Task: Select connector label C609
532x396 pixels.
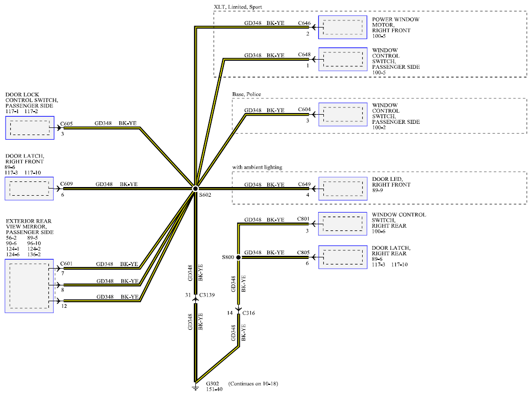Action: pyautogui.click(x=66, y=184)
